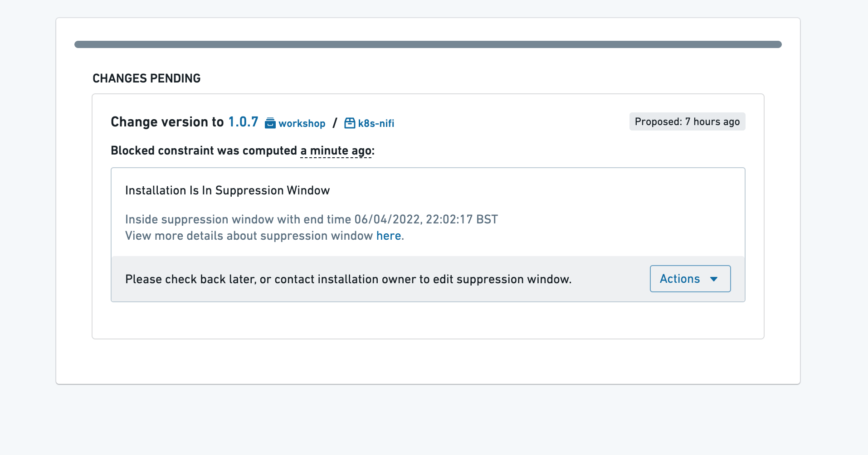Click 'View more details about suppression window' text
The width and height of the screenshot is (868, 455).
click(x=249, y=236)
